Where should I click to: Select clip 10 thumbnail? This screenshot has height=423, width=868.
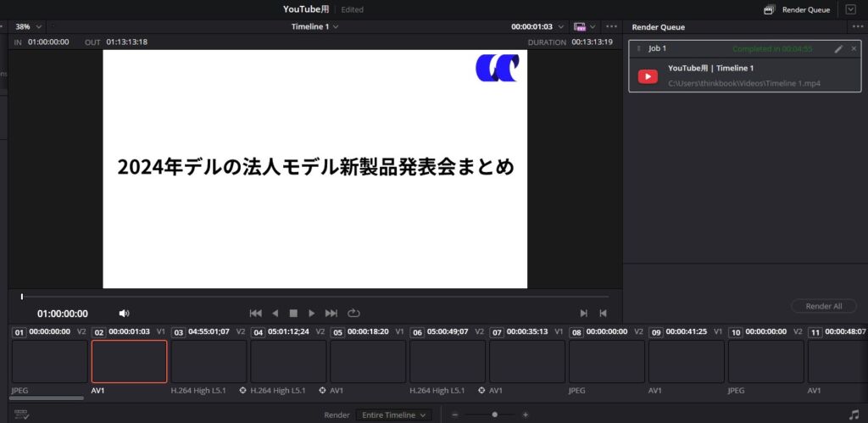[765, 362]
